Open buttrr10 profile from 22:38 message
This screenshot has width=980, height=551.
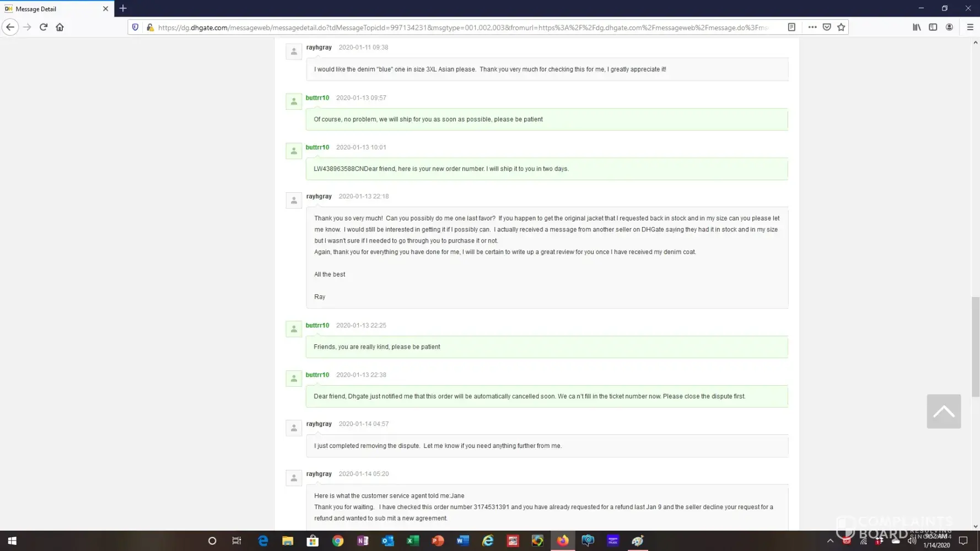317,375
